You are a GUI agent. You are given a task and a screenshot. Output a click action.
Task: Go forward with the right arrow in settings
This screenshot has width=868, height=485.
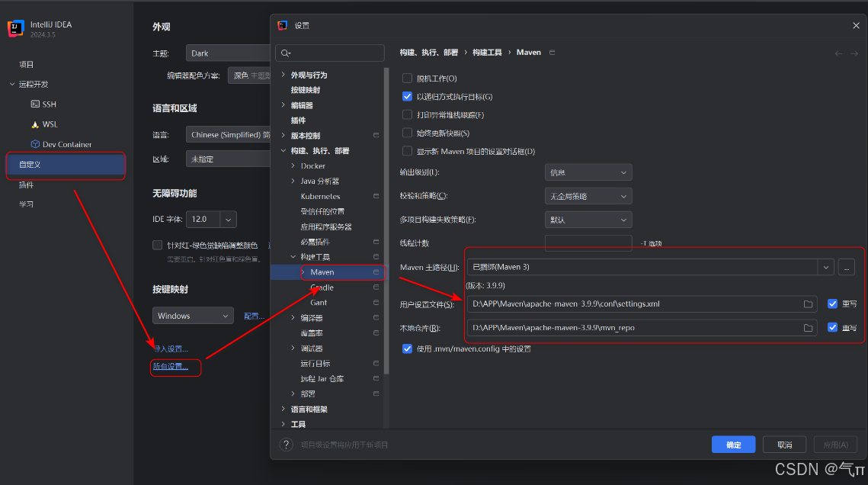click(x=854, y=53)
